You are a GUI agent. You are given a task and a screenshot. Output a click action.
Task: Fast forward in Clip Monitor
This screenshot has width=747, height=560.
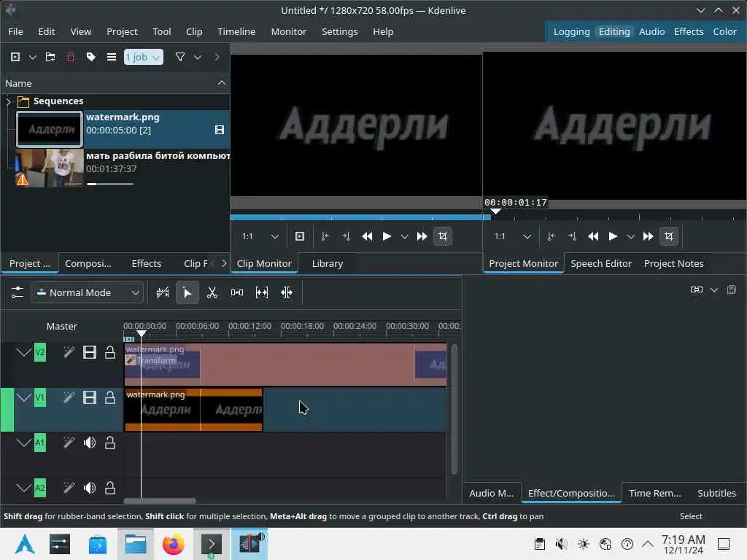[422, 236]
